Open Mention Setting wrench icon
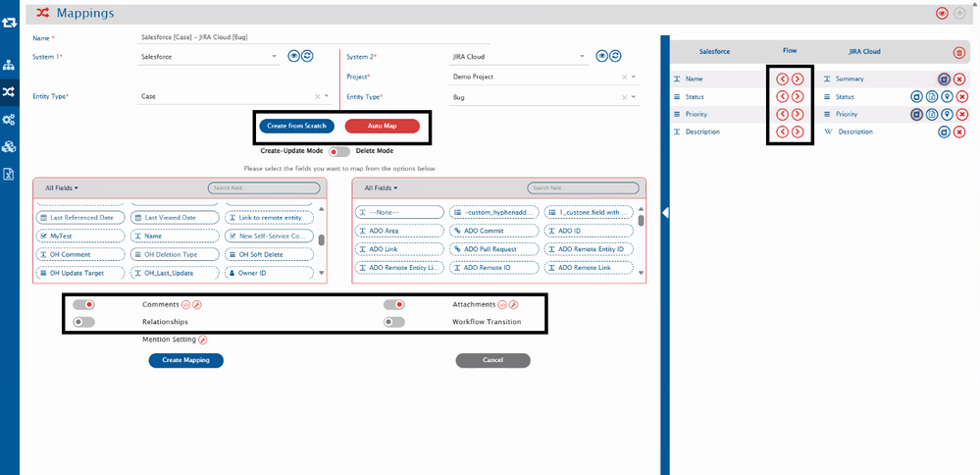The height and width of the screenshot is (475, 980). 202,340
